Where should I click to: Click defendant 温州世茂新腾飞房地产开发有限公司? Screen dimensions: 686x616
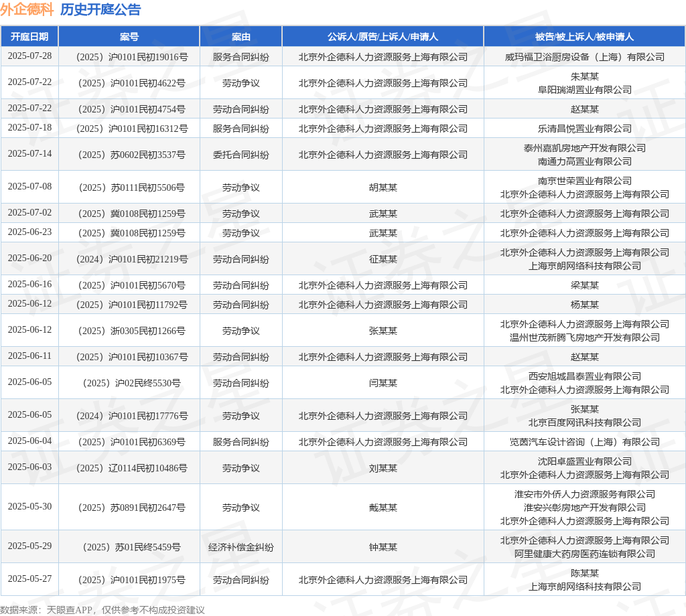[584, 337]
